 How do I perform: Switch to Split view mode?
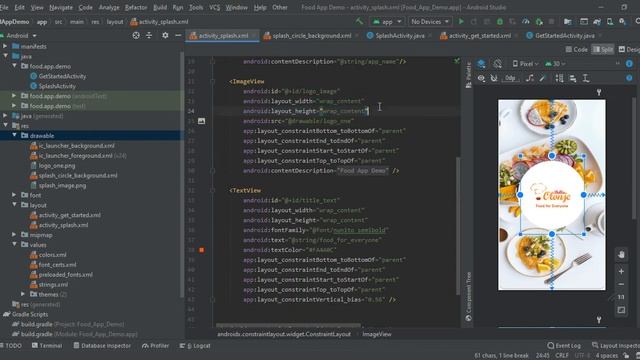tap(603, 49)
